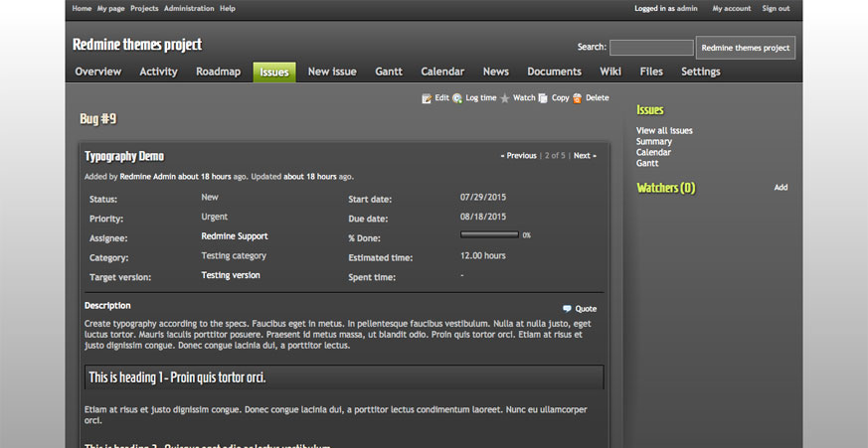Select the Issues tab
Image resolution: width=868 pixels, height=448 pixels.
274,72
